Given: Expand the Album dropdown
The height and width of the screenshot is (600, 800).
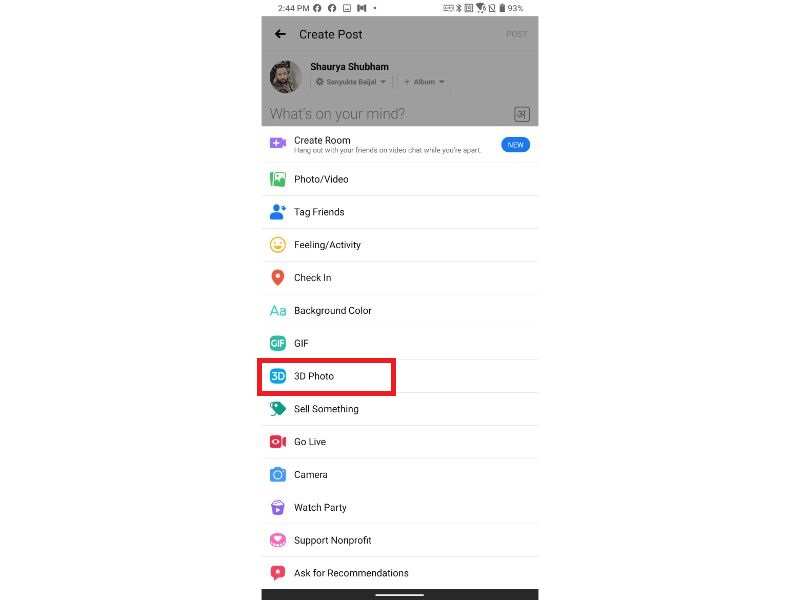Looking at the screenshot, I should tap(424, 82).
